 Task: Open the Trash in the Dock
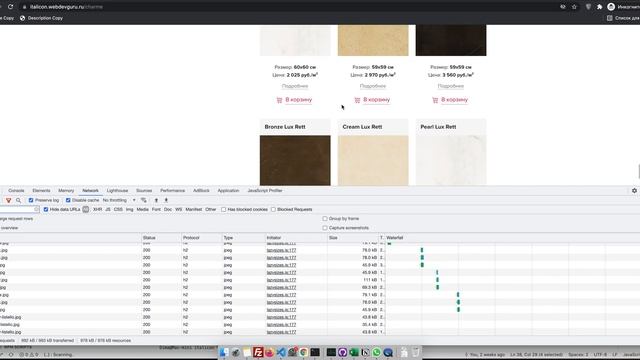416,352
